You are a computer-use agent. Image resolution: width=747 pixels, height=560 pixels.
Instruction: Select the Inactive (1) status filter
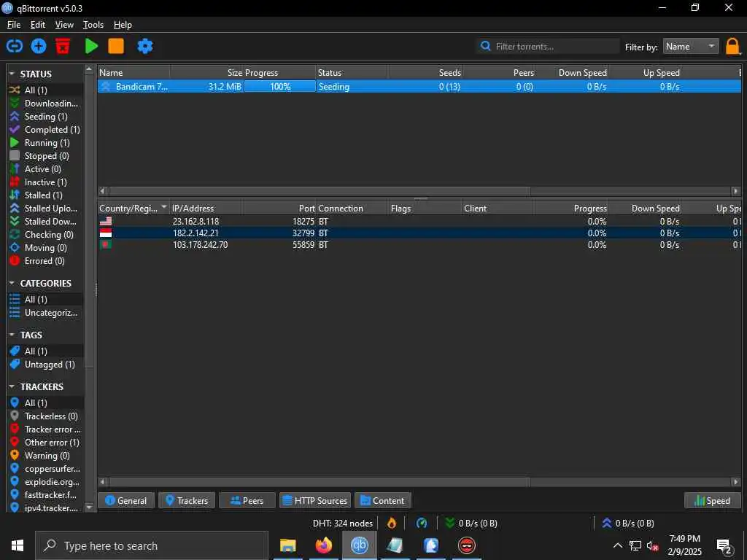[x=46, y=182]
